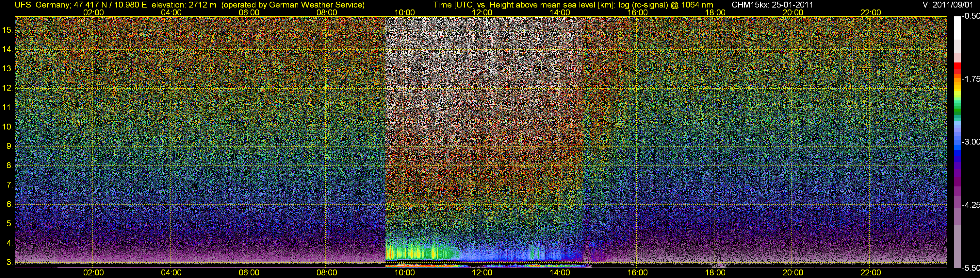Click the -5.50 colorbar value label
The image size is (980, 278).
click(x=971, y=268)
